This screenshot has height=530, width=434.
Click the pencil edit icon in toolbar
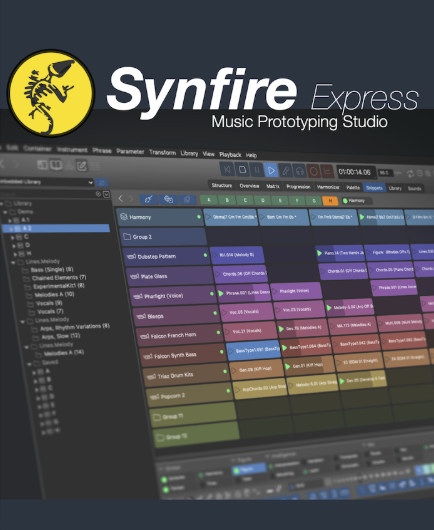click(x=81, y=166)
